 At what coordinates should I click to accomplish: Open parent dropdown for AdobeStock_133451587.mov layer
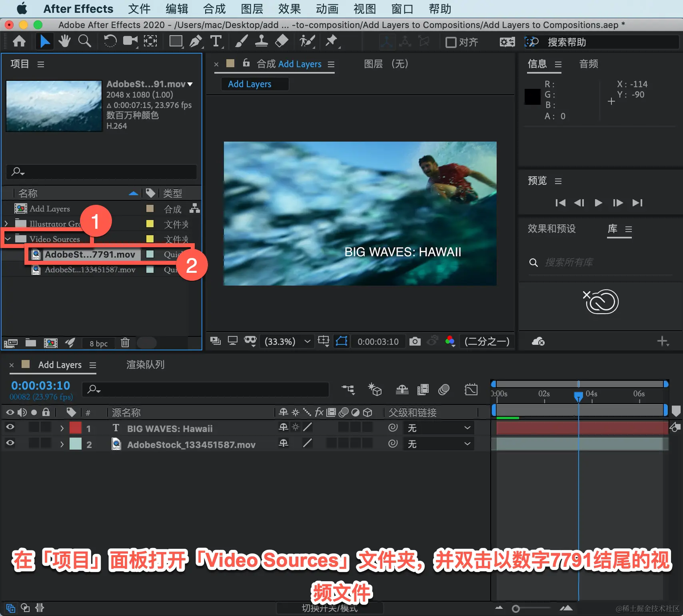click(439, 444)
